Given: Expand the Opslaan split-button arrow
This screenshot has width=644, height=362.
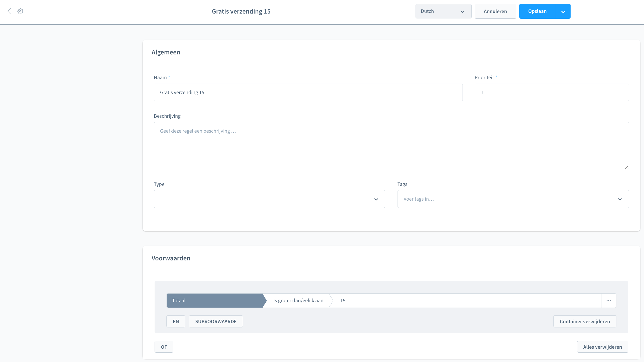Looking at the screenshot, I should 563,11.
